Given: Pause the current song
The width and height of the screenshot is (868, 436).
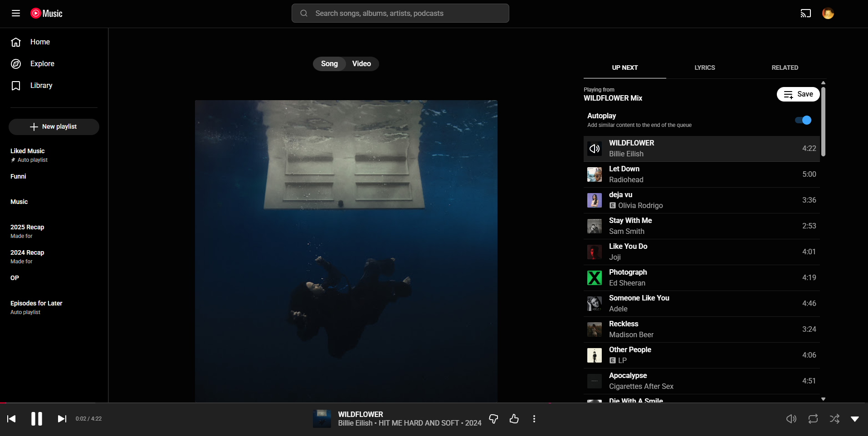Looking at the screenshot, I should [37, 419].
